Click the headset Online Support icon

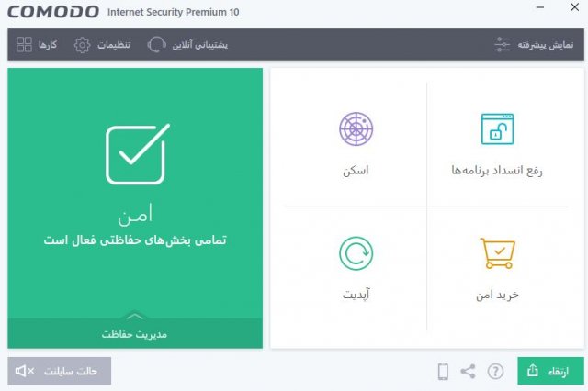point(156,45)
